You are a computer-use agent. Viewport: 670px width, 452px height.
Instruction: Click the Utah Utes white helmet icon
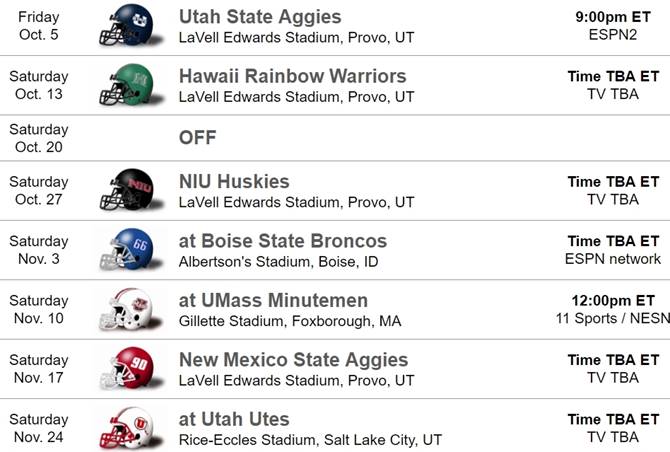[125, 427]
